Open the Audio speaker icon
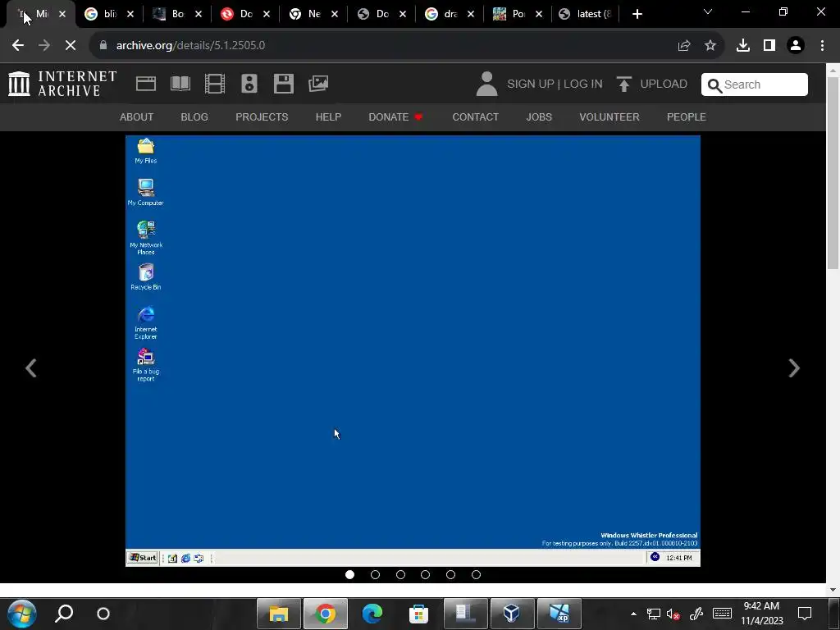This screenshot has width=840, height=630. click(x=249, y=84)
